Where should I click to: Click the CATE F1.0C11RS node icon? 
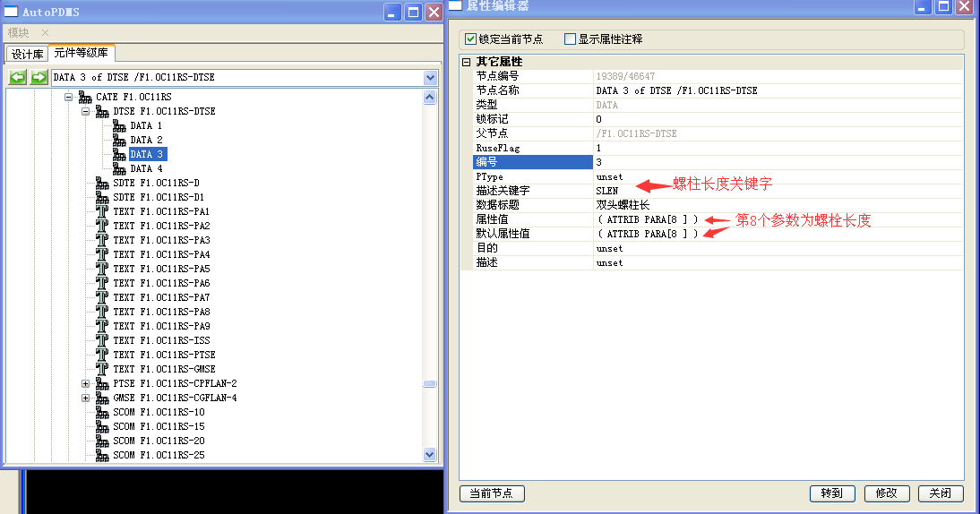pyautogui.click(x=85, y=97)
